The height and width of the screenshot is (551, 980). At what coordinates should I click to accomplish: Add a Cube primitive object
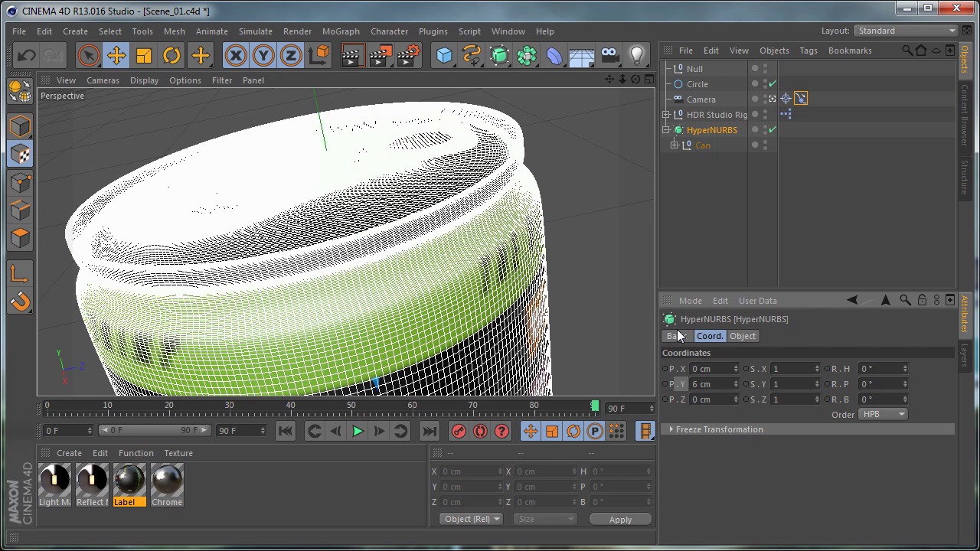(x=444, y=55)
